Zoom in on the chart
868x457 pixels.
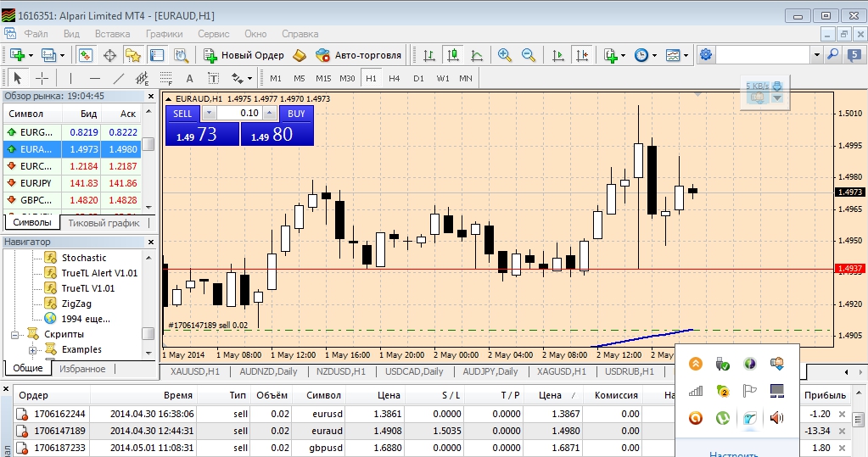(x=504, y=55)
